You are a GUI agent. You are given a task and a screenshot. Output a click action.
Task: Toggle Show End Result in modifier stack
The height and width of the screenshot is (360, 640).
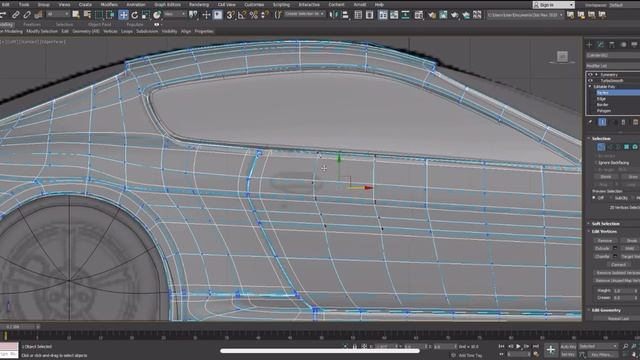tap(602, 122)
